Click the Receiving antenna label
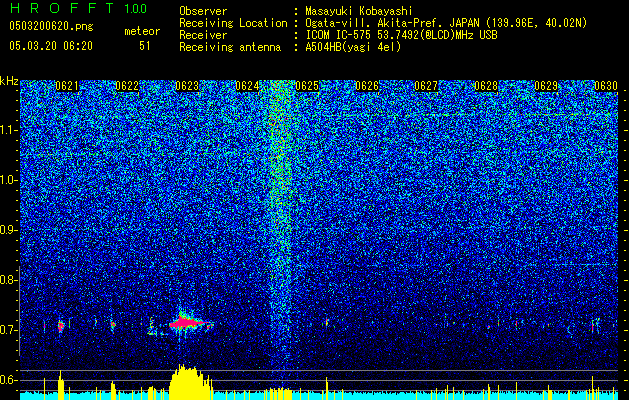 click(x=230, y=47)
